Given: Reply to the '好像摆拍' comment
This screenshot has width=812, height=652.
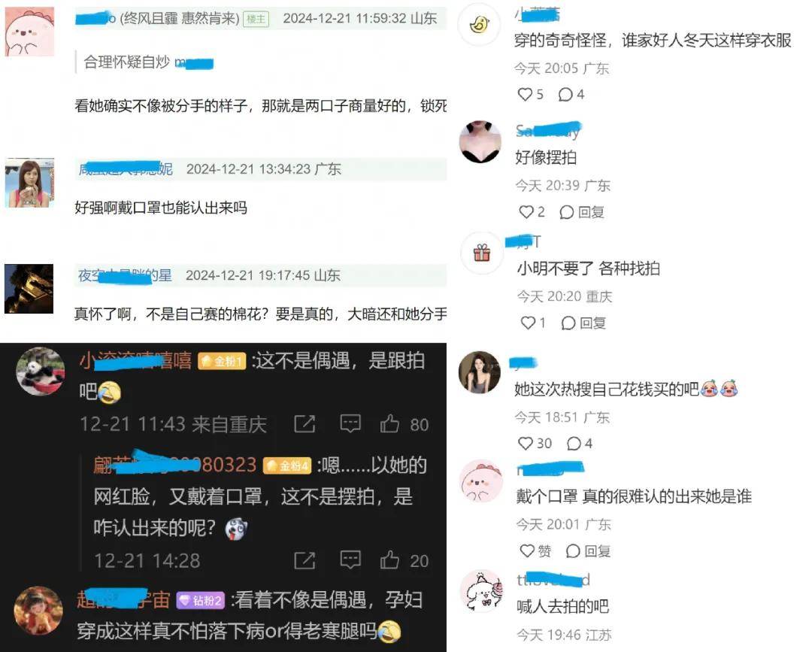Looking at the screenshot, I should (x=581, y=212).
